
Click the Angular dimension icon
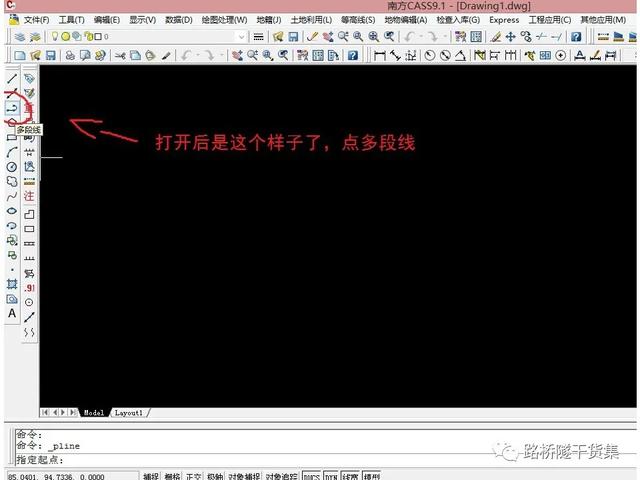coord(461,55)
